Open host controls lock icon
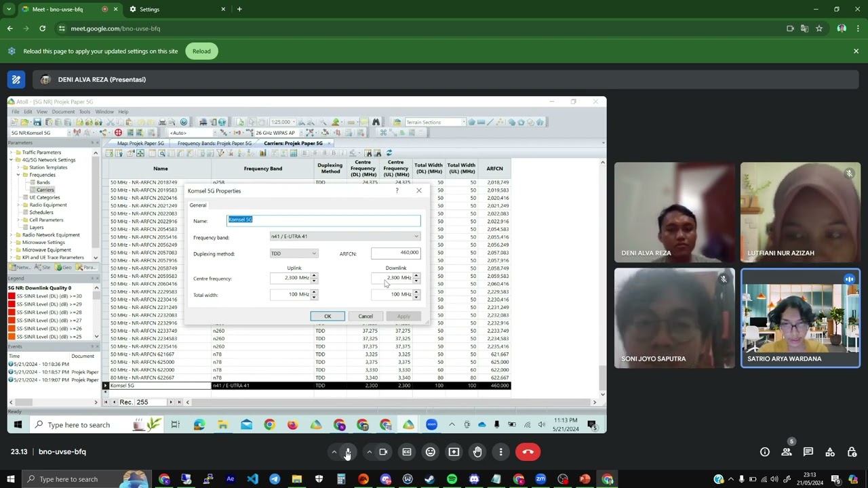Viewport: 868px width, 488px height. pyautogui.click(x=852, y=452)
